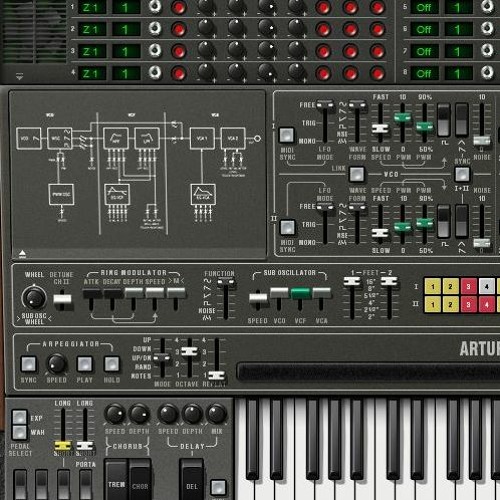Click the VCF envelope block in diagram
This screenshot has height=500, width=500.
point(117,194)
